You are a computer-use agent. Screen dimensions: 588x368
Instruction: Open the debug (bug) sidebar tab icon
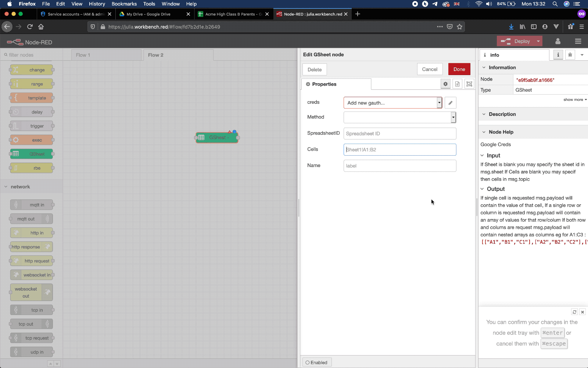pos(570,55)
